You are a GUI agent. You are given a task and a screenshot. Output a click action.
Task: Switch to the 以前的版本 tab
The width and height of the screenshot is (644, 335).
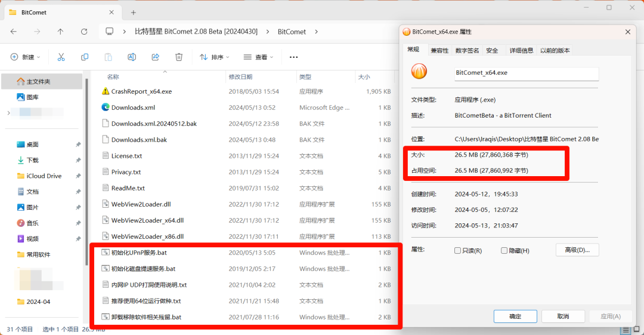coord(555,51)
